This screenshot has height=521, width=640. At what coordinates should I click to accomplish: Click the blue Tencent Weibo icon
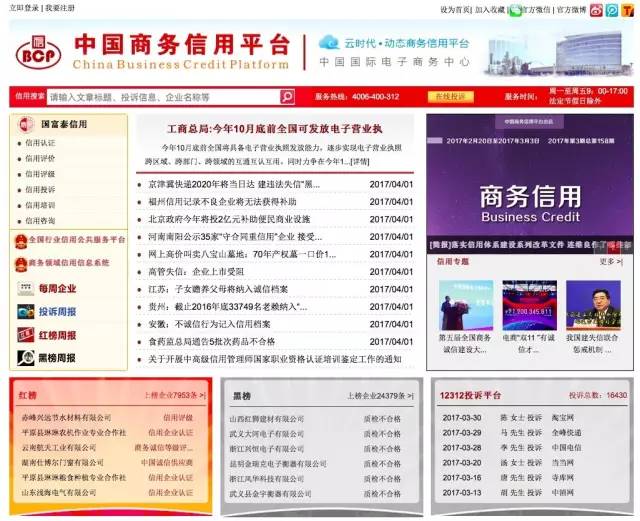[612, 10]
